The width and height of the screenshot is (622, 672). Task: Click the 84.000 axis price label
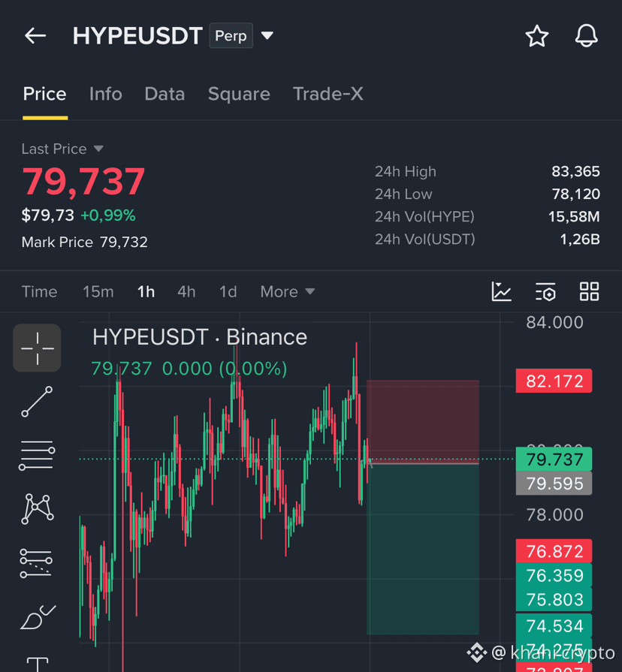click(x=554, y=323)
